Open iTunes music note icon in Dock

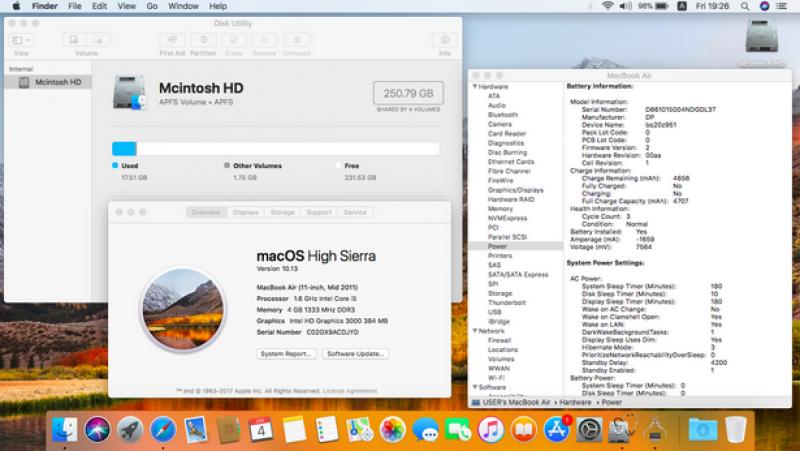[x=491, y=430]
